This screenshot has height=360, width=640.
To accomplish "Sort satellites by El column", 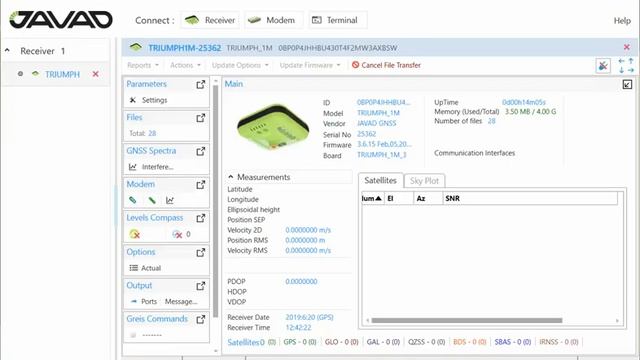I will click(x=398, y=198).
